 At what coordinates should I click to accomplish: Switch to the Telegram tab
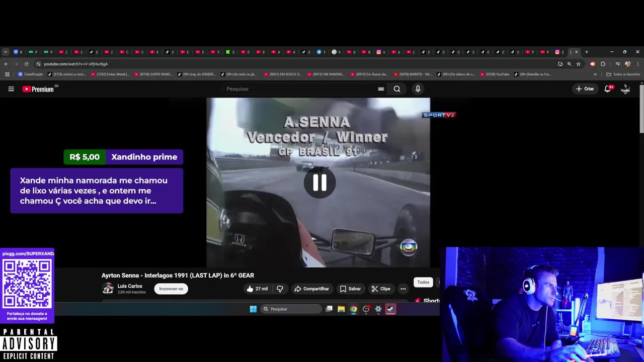(321, 52)
